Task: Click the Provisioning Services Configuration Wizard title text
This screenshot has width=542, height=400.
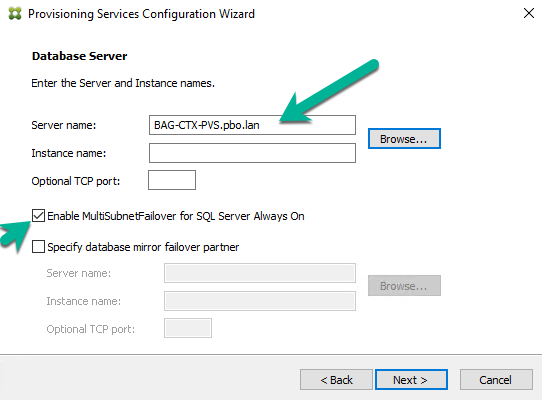Action: click(x=141, y=14)
